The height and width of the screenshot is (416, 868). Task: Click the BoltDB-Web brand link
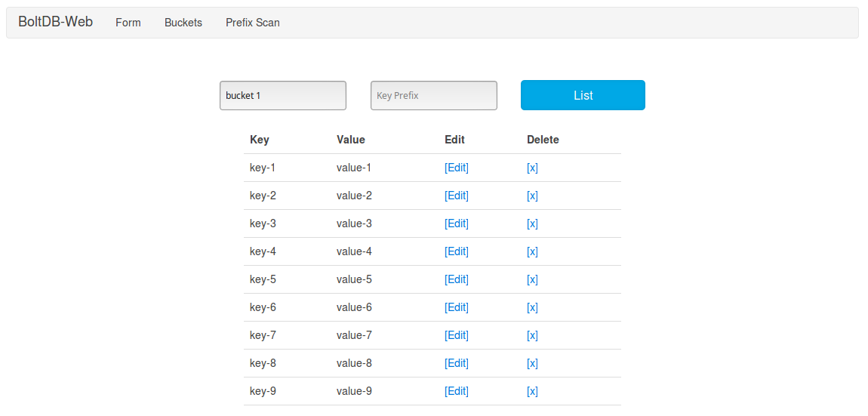tap(55, 22)
